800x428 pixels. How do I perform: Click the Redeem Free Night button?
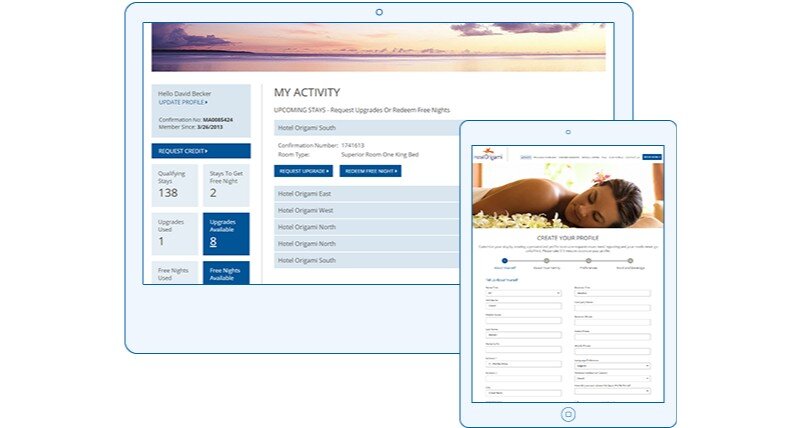370,171
